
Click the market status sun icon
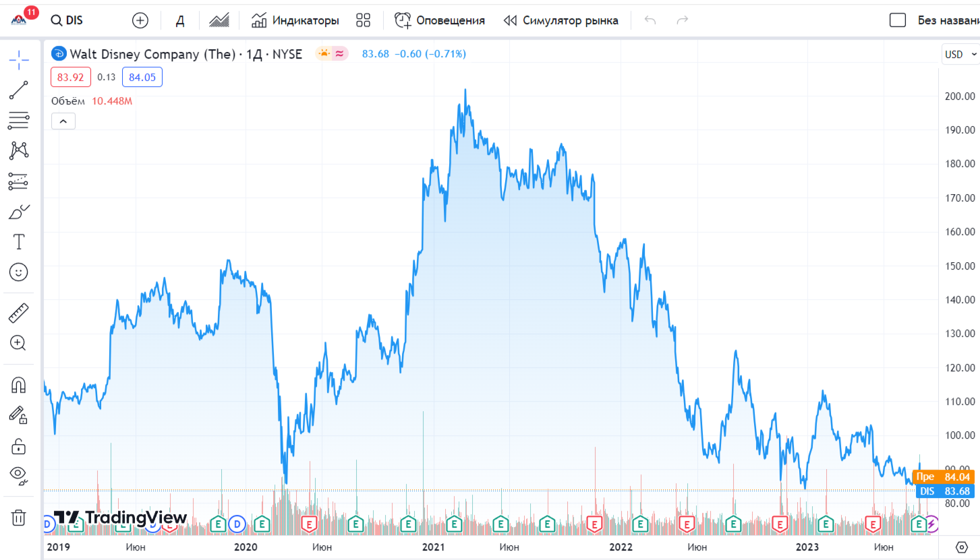(324, 54)
